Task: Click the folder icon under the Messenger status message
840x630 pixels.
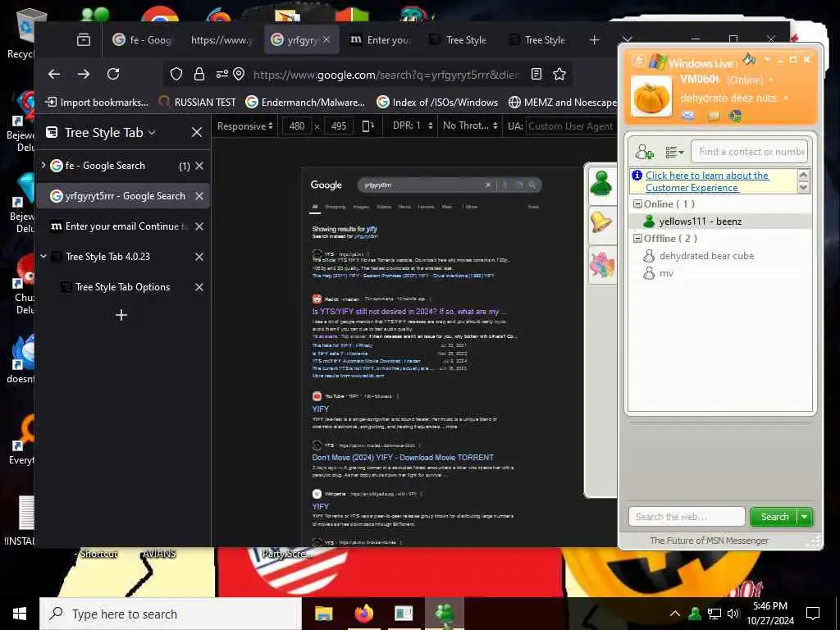Action: click(714, 116)
